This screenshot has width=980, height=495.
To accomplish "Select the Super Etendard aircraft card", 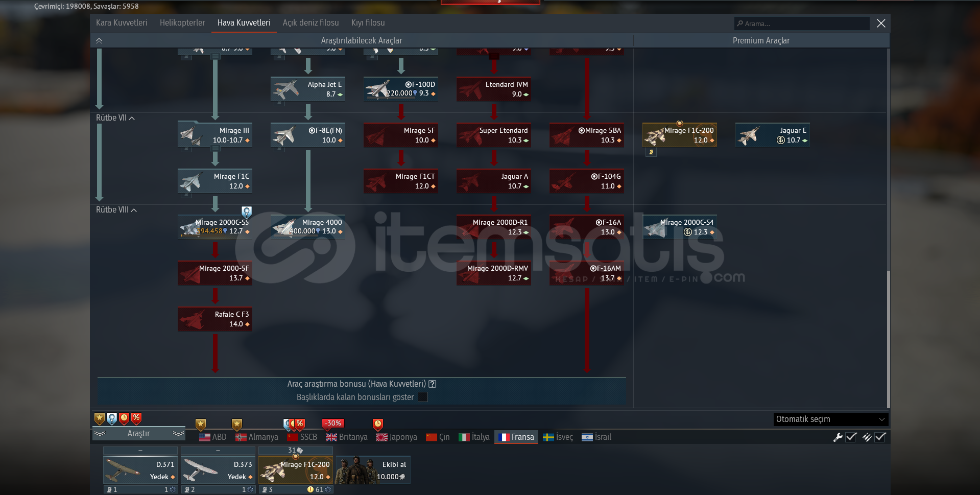I will 494,135.
